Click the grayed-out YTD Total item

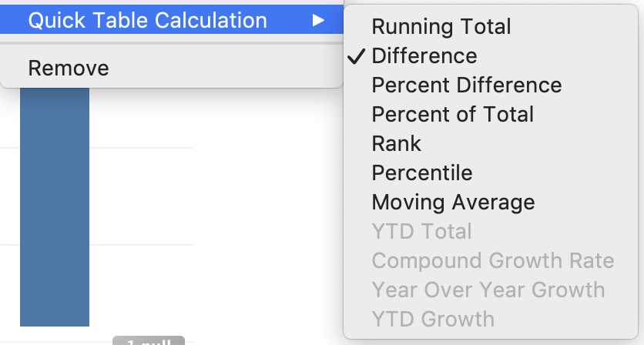click(x=421, y=232)
